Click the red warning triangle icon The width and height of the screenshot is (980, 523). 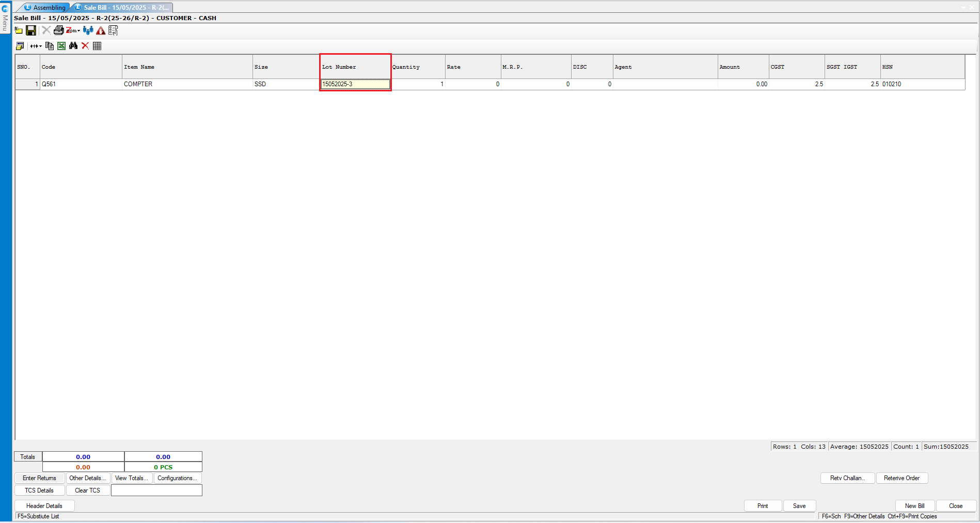pos(101,30)
